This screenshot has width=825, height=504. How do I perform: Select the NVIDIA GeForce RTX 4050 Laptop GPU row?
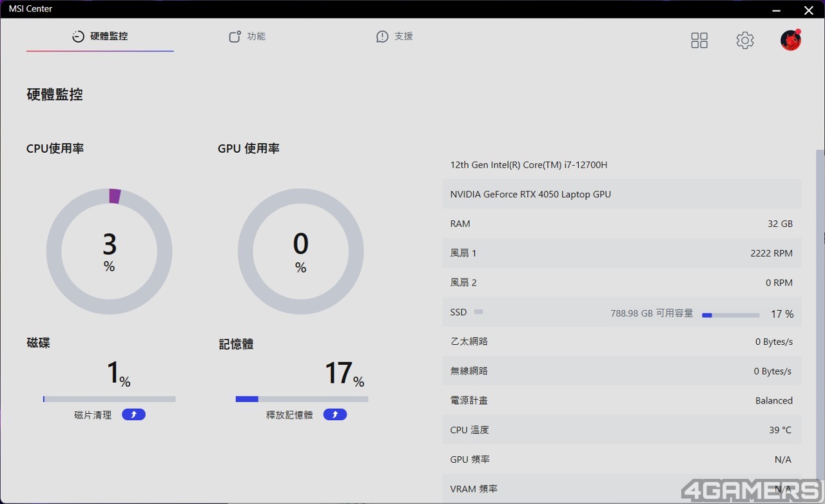[622, 194]
